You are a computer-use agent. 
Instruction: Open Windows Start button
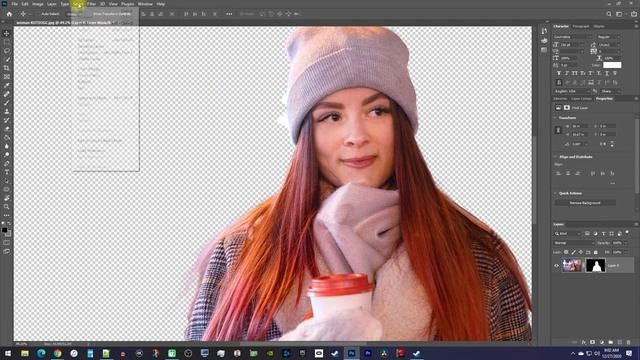click(8, 353)
